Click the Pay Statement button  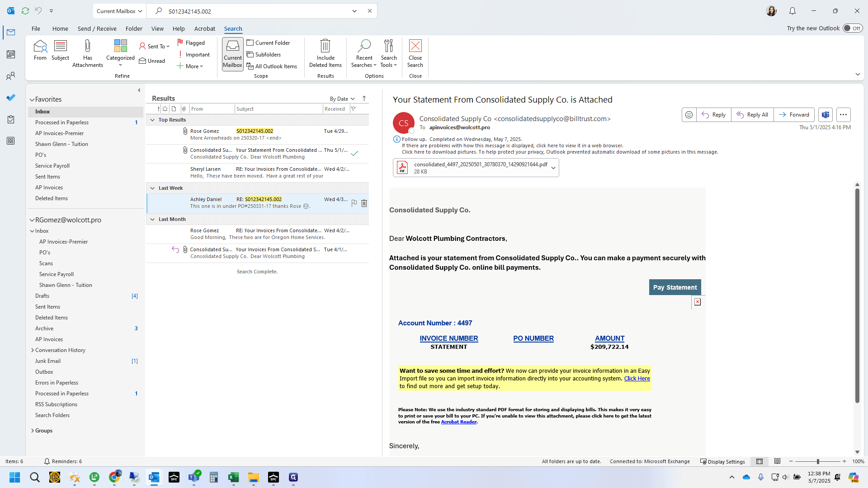click(675, 287)
